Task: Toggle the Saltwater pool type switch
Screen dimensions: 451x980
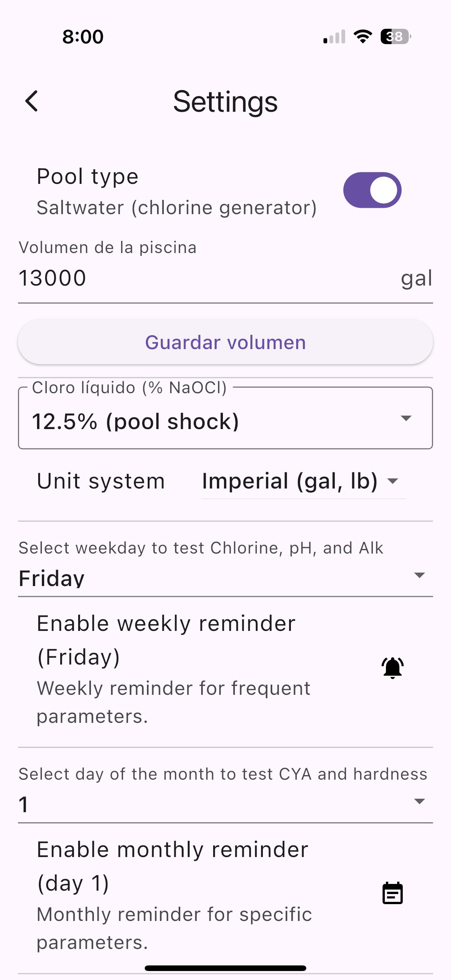Action: [x=372, y=190]
